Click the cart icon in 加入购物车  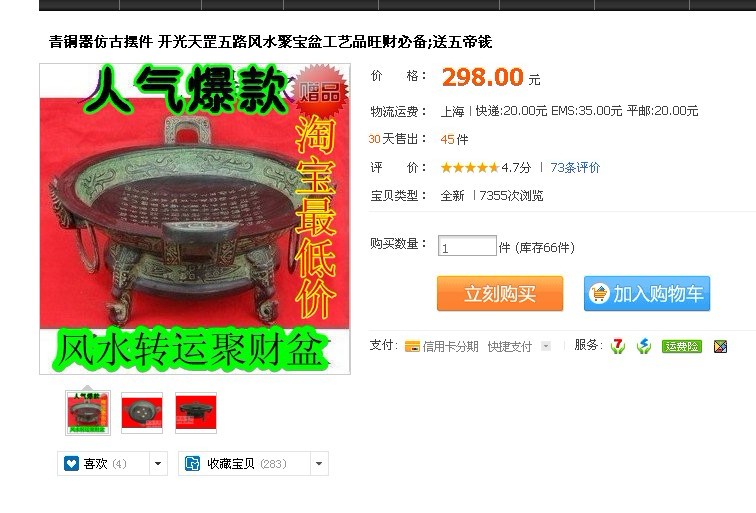[599, 293]
